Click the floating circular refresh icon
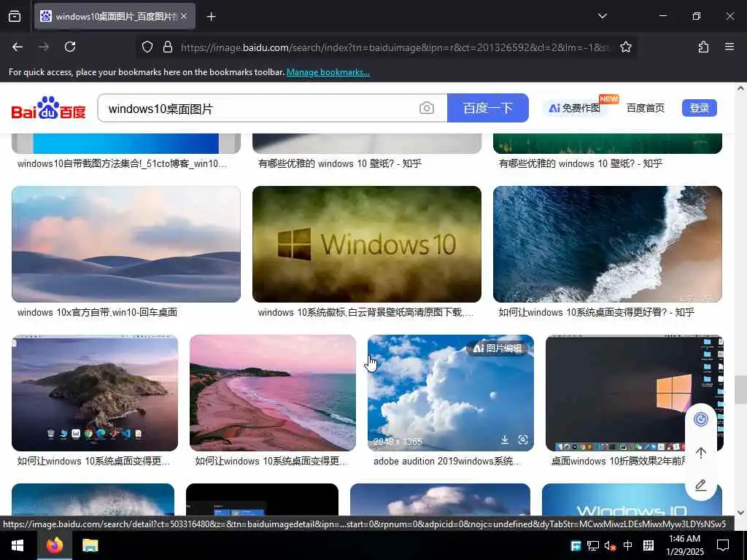This screenshot has height=560, width=747. point(701,419)
